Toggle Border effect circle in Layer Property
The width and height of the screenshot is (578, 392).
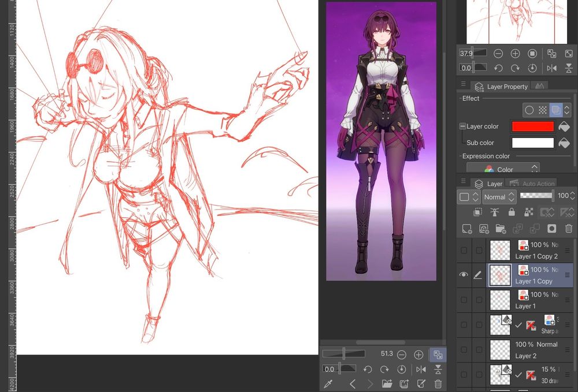[529, 110]
